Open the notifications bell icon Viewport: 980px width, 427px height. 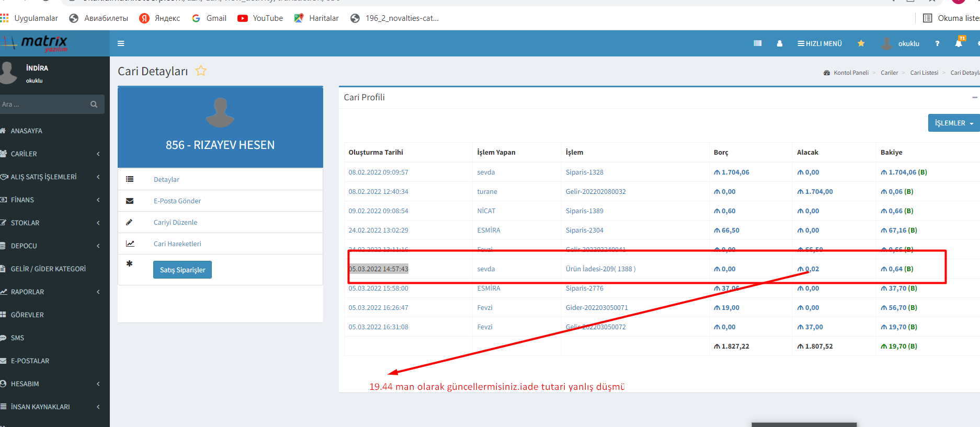pyautogui.click(x=959, y=43)
